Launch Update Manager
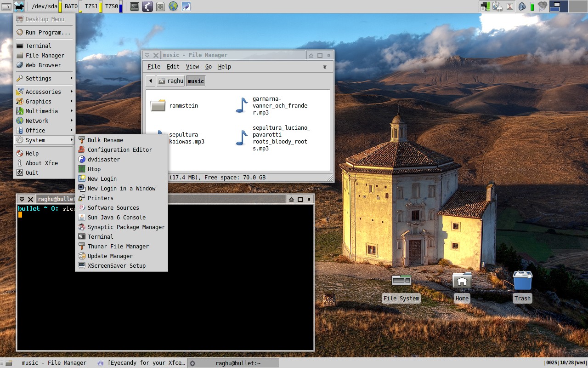 tap(121, 256)
